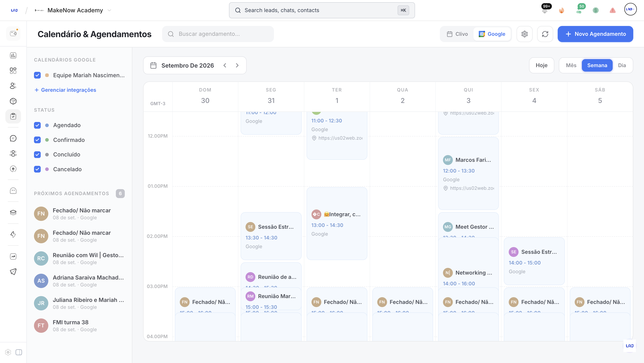The height and width of the screenshot is (363, 644).
Task: Open settings gear at sidebar bottom
Action: click(8, 352)
